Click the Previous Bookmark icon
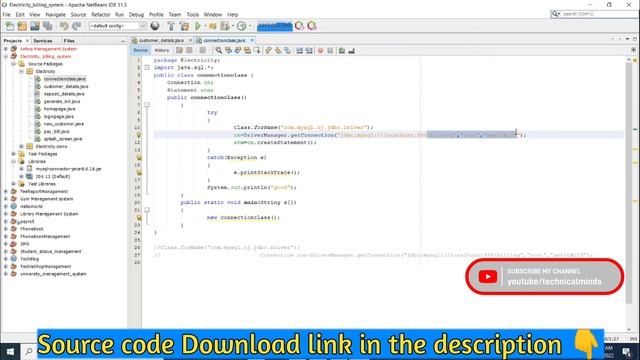Viewport: 640px width, 360px height. pos(268,51)
